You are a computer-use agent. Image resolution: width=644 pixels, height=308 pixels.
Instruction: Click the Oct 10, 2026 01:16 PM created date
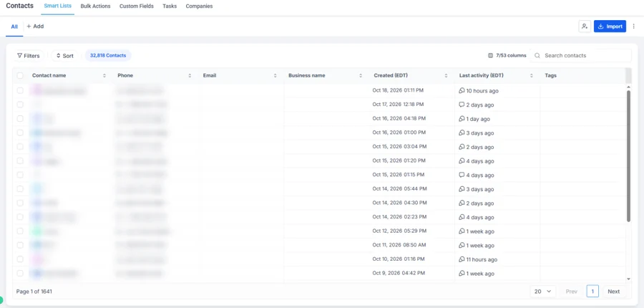(399, 259)
